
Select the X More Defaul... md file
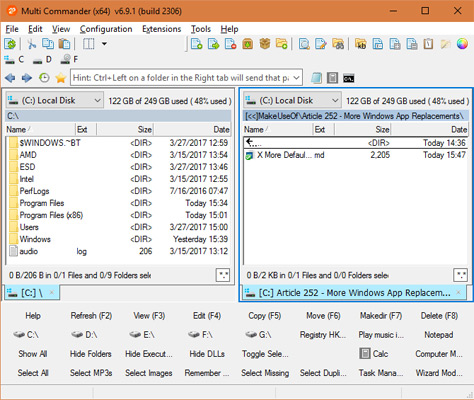click(x=356, y=155)
